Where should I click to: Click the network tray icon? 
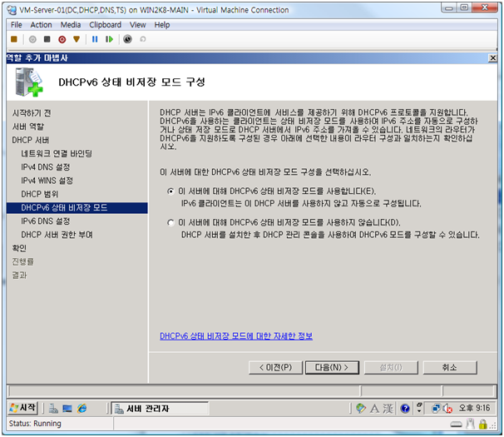436,409
